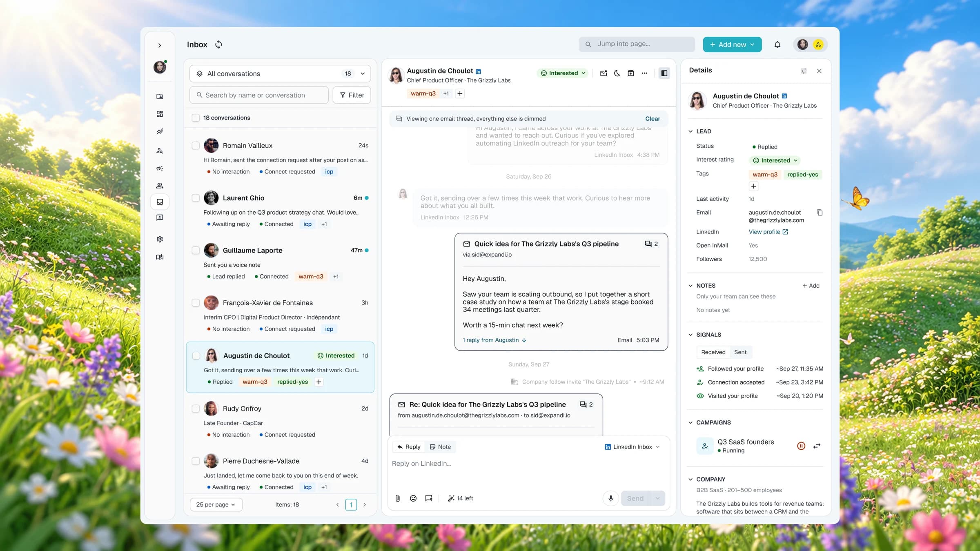Select the Romain Vailleux conversation checkbox
Image resolution: width=980 pixels, height=551 pixels.
[x=196, y=145]
